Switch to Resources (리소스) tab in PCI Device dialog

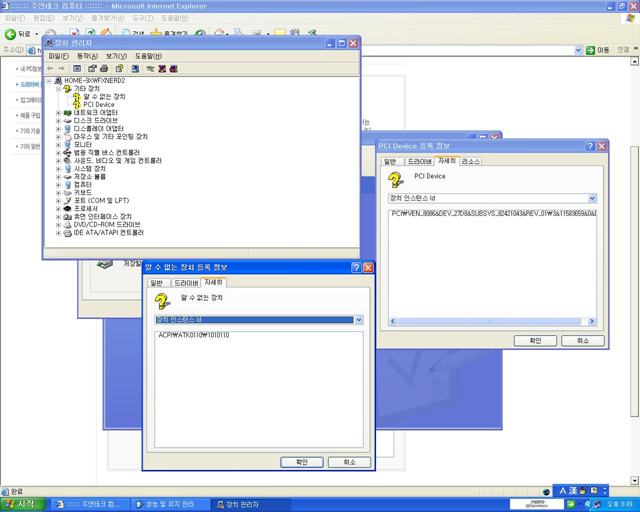tap(470, 162)
